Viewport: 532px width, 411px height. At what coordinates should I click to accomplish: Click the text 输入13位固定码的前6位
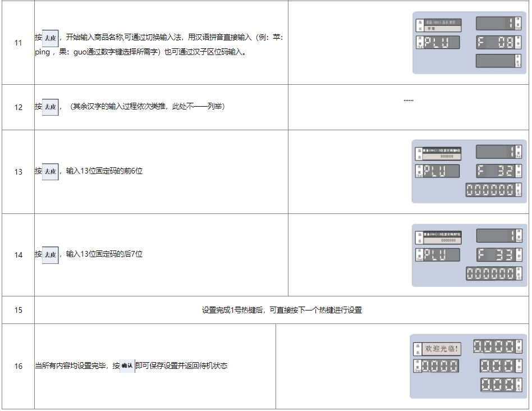(104, 171)
